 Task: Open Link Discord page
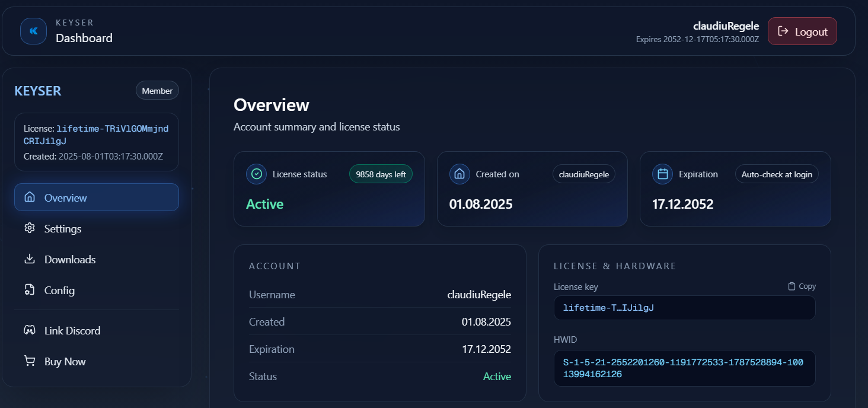97,330
